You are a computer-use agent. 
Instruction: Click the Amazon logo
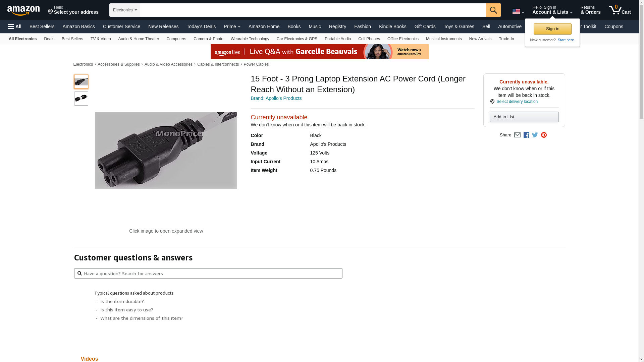click(x=23, y=10)
